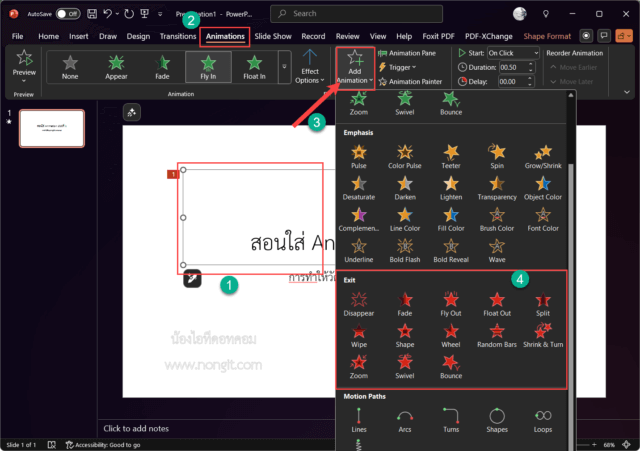Apply the Split exit animation
The image size is (640, 451).
tap(543, 304)
